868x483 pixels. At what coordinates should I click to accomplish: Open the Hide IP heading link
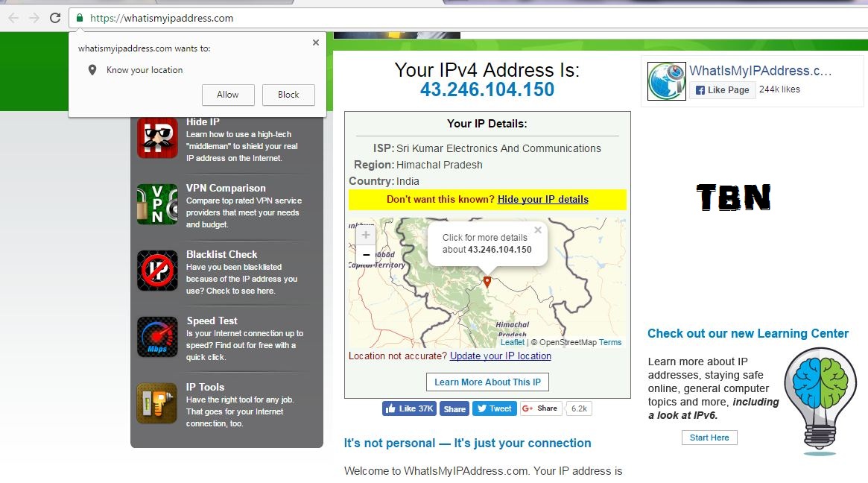(203, 121)
